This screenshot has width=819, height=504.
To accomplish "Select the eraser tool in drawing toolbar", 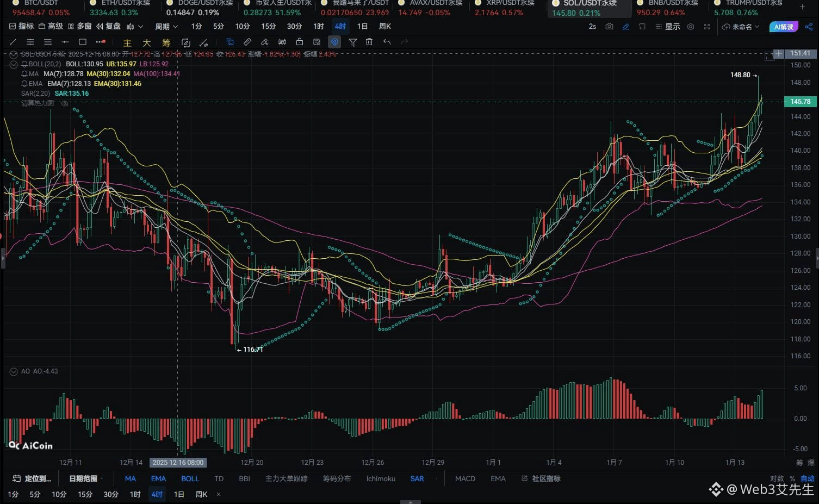I will [264, 42].
